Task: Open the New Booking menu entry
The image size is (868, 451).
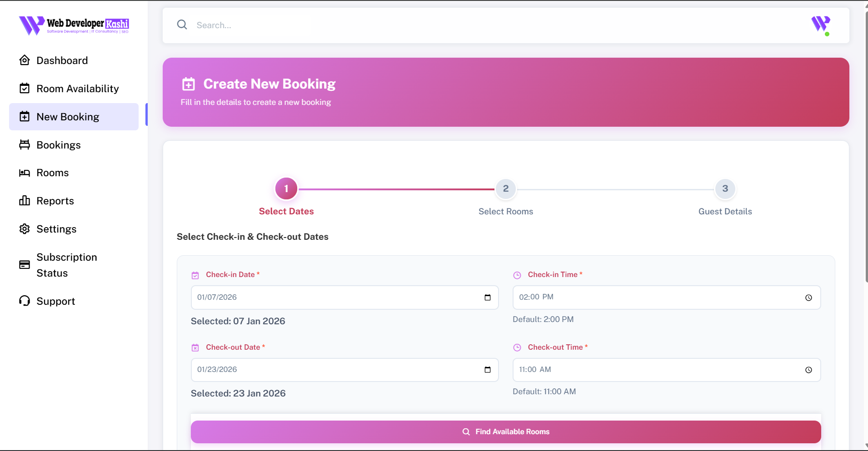Action: [x=67, y=116]
